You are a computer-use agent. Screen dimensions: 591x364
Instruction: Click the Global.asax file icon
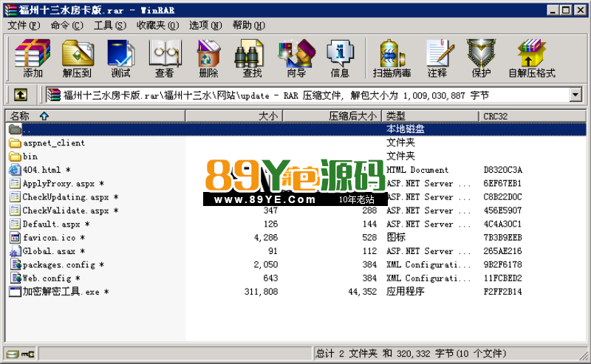(15, 251)
